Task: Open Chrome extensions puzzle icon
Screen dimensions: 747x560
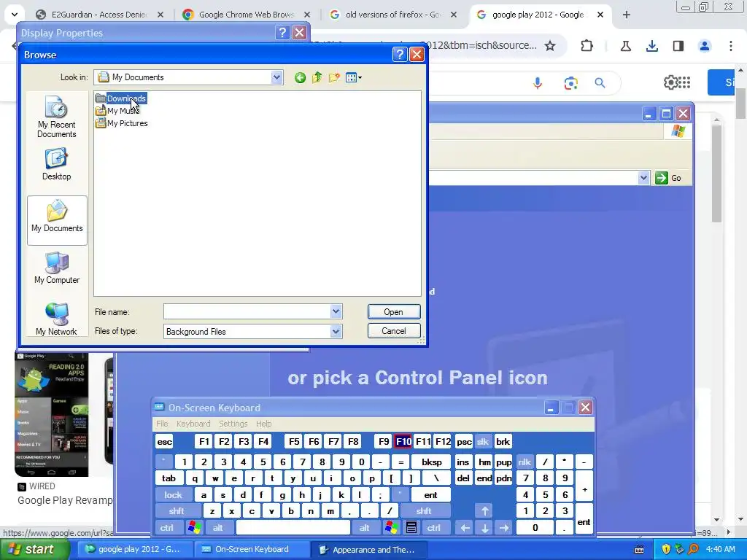Action: [587, 46]
